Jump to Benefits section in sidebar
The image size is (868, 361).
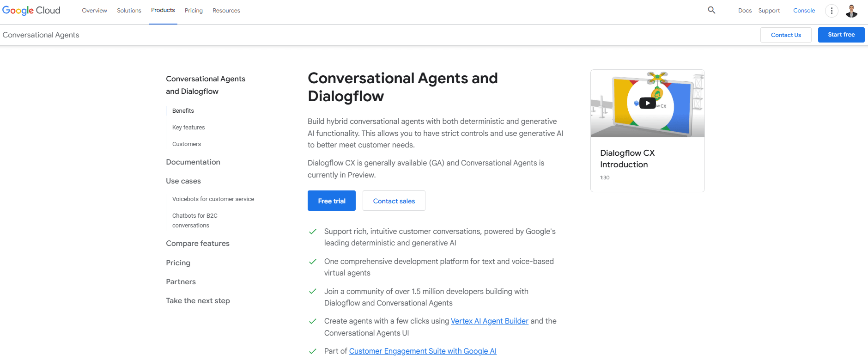183,110
